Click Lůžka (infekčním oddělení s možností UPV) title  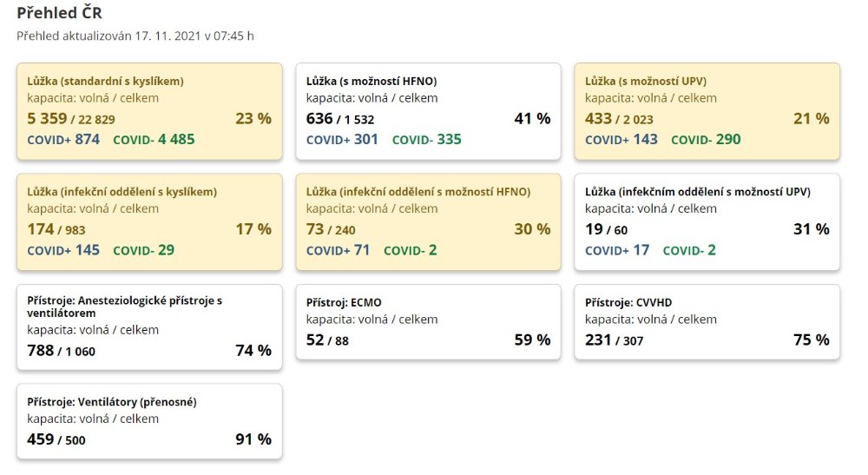[698, 191]
